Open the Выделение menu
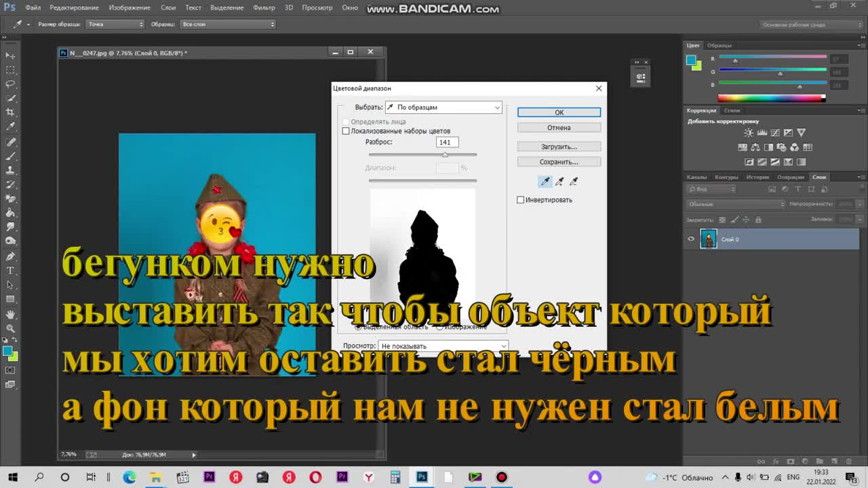 pos(226,7)
